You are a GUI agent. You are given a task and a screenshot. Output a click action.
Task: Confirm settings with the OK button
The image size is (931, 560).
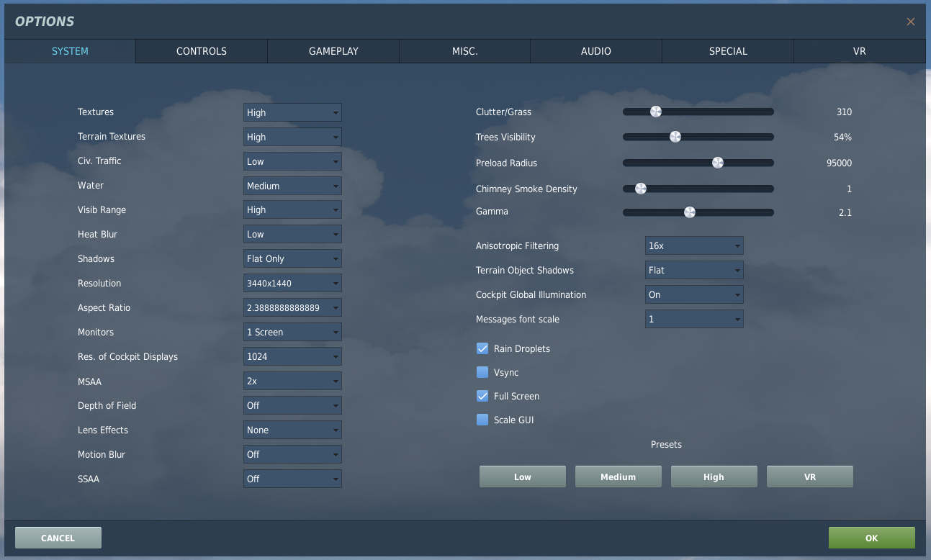872,538
